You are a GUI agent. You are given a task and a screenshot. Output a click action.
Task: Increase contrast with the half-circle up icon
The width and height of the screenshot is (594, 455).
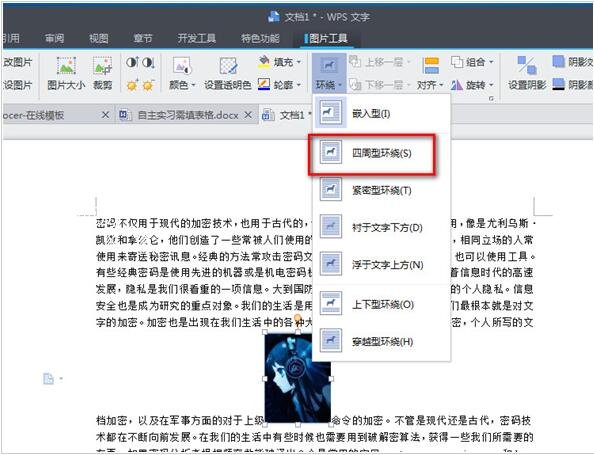click(x=132, y=62)
